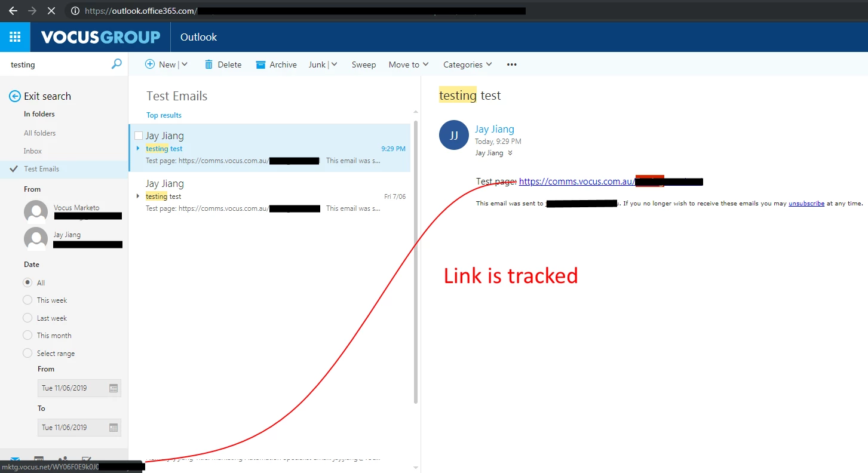Stop the page from loading
The image size is (868, 473).
click(51, 11)
